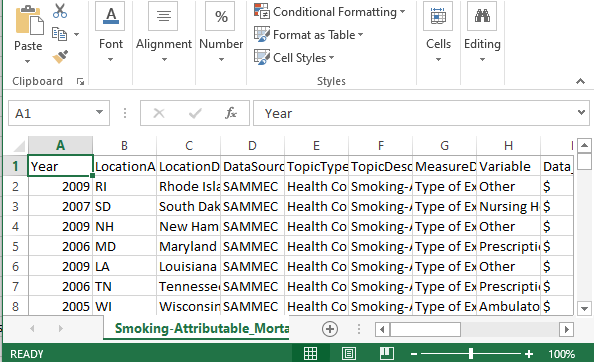This screenshot has height=362, width=594.
Task: Select the LocationA header cell
Action: pos(125,166)
